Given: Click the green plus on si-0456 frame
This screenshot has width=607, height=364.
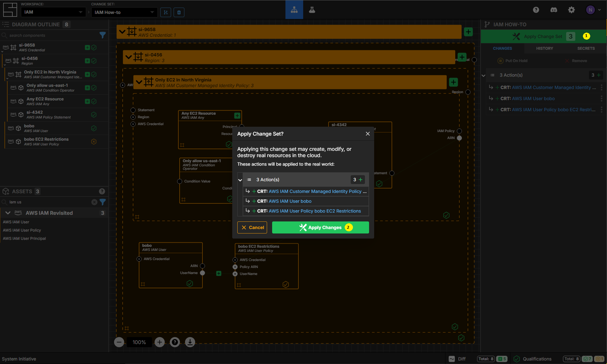Looking at the screenshot, I should 462,57.
